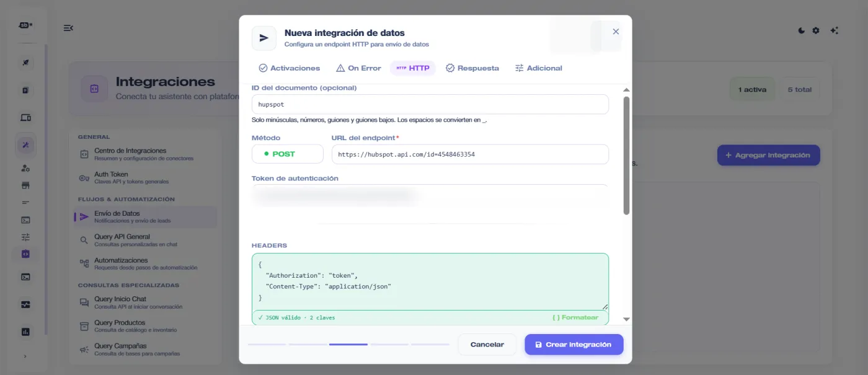Open Query Inicio Chat
The height and width of the screenshot is (375, 868).
(x=146, y=302)
